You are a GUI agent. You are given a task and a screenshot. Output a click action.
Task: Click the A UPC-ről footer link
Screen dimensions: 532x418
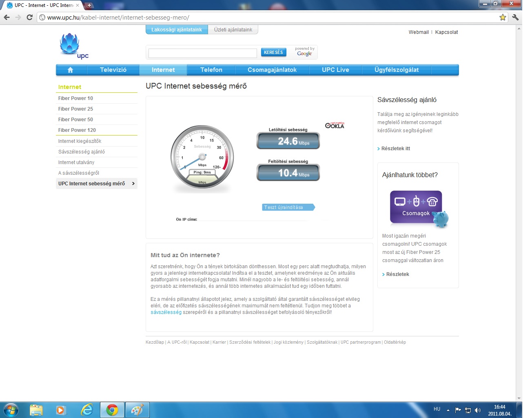pyautogui.click(x=177, y=342)
